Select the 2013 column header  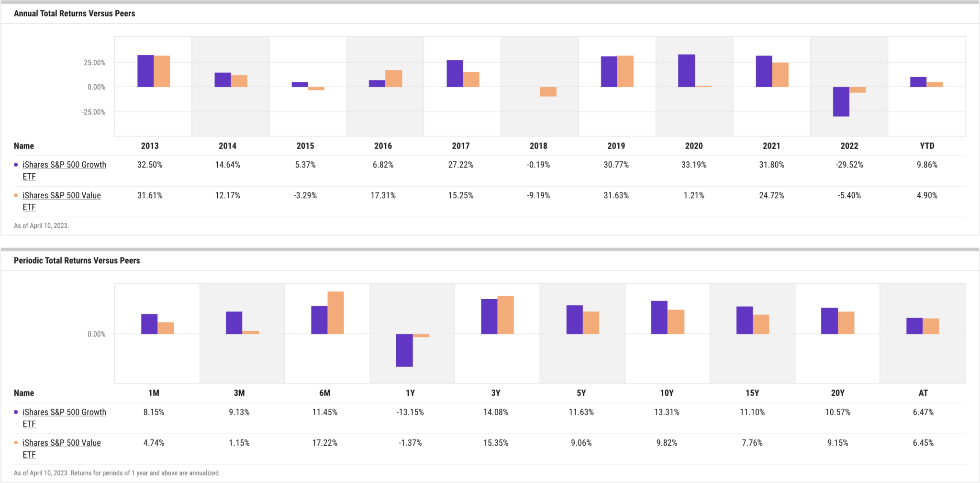click(x=150, y=146)
